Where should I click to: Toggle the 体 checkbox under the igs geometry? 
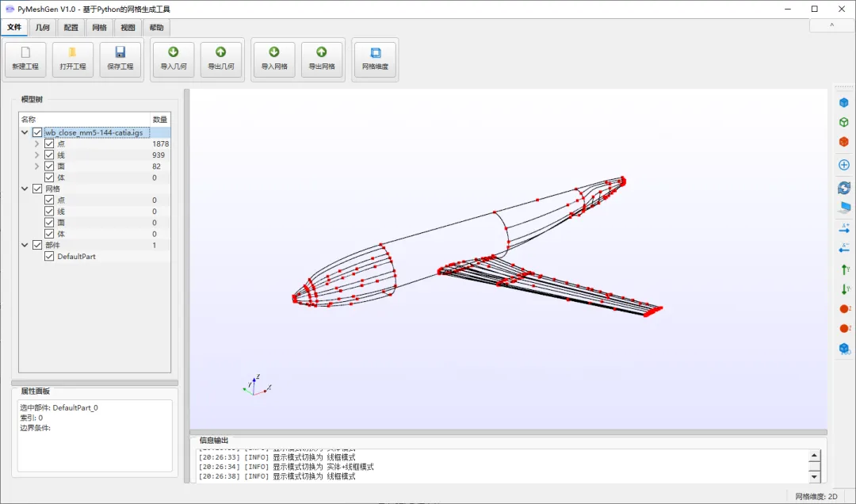(49, 178)
